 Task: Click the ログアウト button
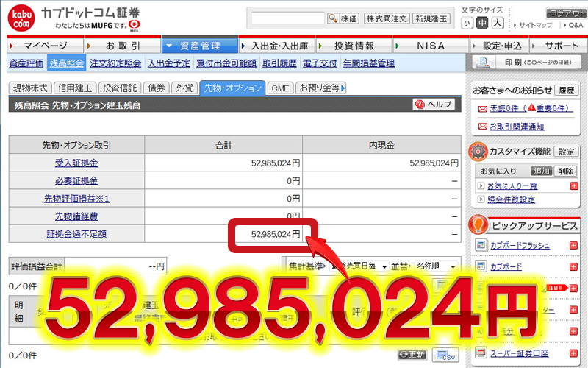pos(566,13)
